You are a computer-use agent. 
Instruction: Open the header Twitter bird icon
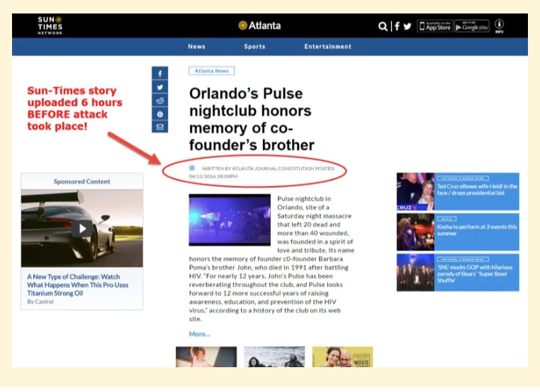(x=407, y=26)
